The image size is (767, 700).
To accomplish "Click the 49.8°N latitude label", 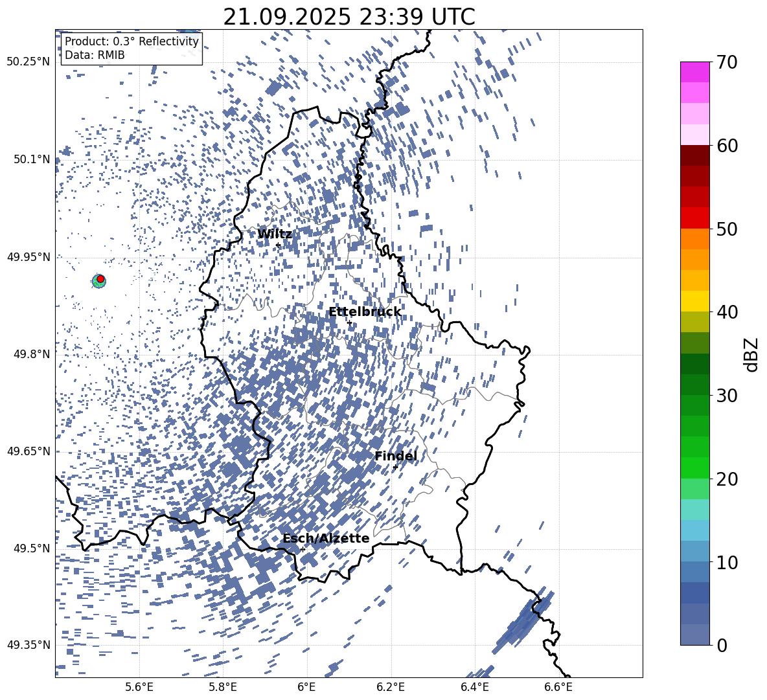I will [x=32, y=354].
